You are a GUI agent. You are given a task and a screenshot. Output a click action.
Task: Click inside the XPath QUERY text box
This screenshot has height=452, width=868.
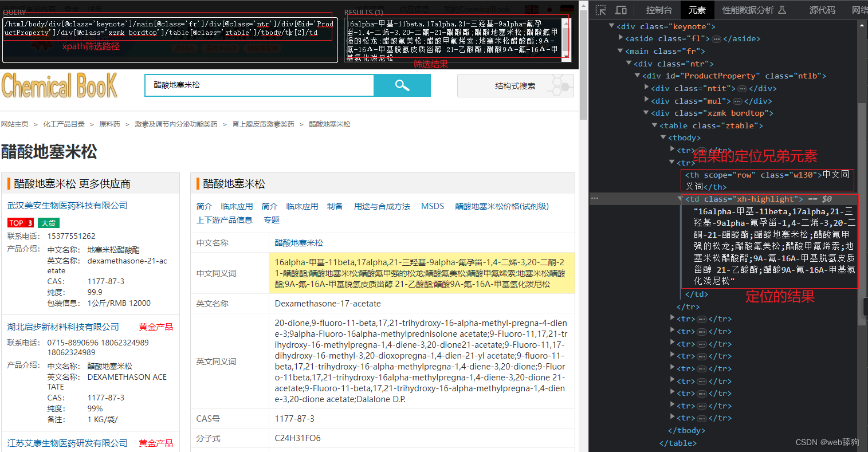coord(170,39)
